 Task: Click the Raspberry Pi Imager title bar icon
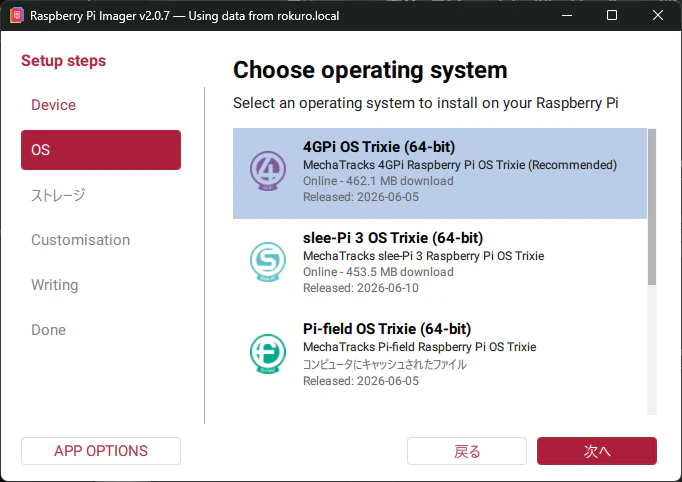(x=17, y=16)
